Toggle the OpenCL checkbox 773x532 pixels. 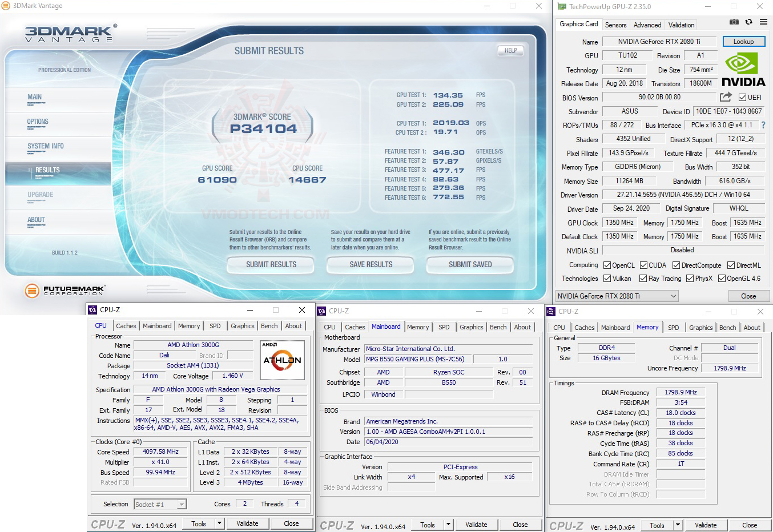pyautogui.click(x=607, y=265)
